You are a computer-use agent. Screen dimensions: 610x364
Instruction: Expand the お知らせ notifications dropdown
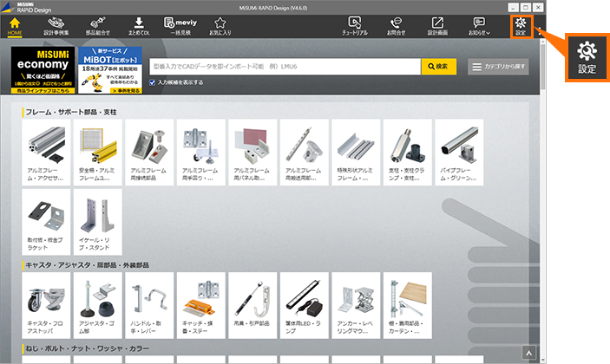point(479,25)
